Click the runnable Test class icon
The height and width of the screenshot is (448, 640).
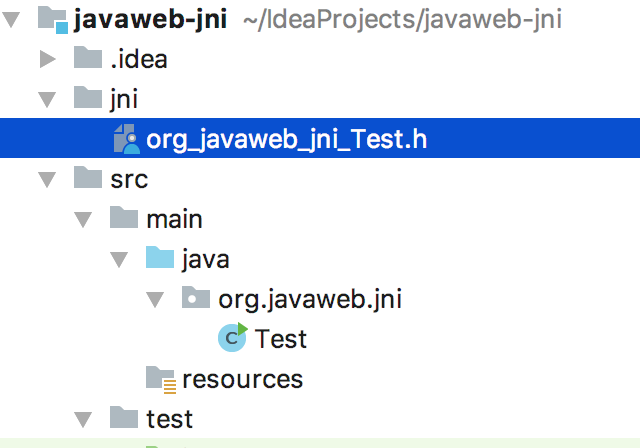(x=233, y=337)
